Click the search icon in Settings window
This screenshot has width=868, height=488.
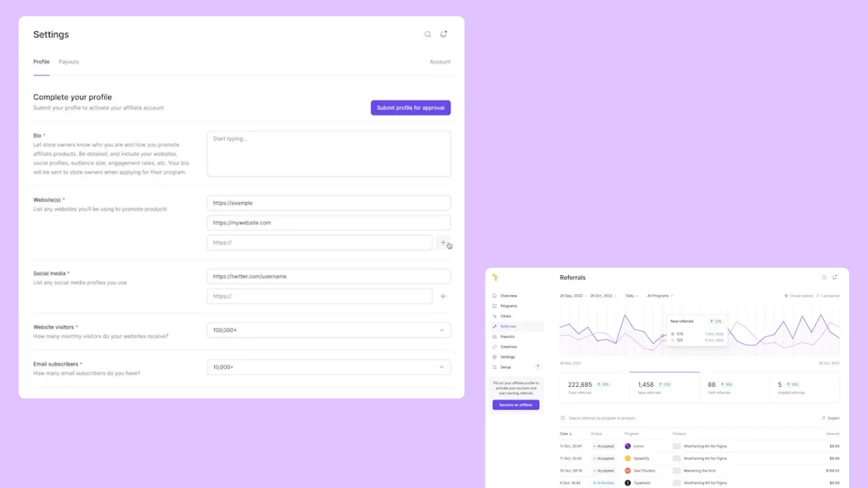coord(428,35)
